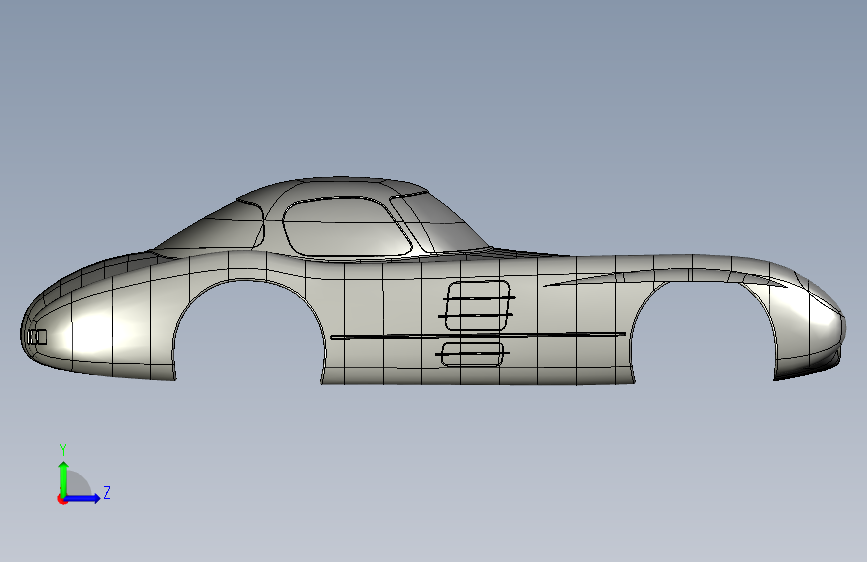Click the green Y axis on the triad

pyautogui.click(x=64, y=479)
